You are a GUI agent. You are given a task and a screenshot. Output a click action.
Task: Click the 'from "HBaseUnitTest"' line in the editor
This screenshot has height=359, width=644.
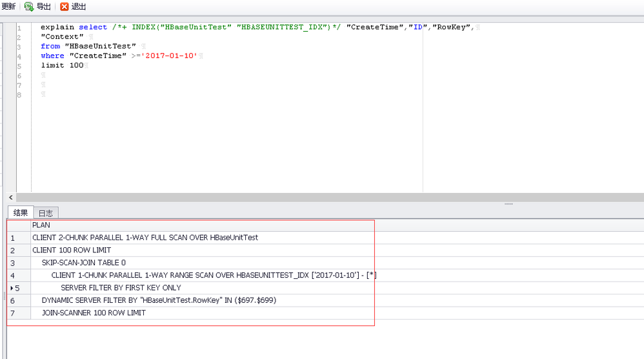[88, 46]
